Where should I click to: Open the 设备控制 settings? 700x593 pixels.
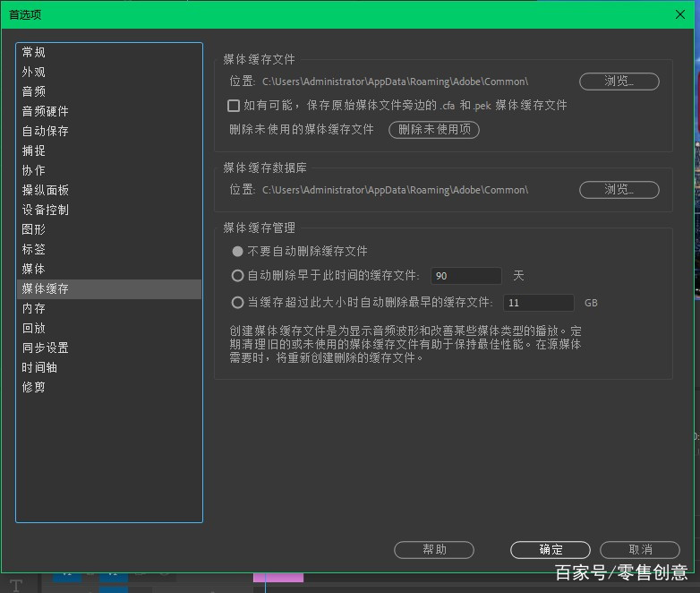[109, 210]
